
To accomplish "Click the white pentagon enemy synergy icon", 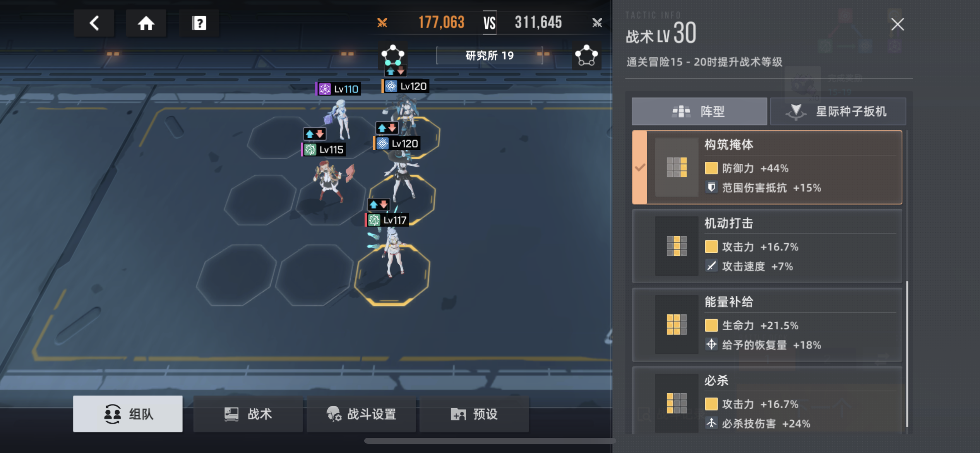I will [x=586, y=55].
